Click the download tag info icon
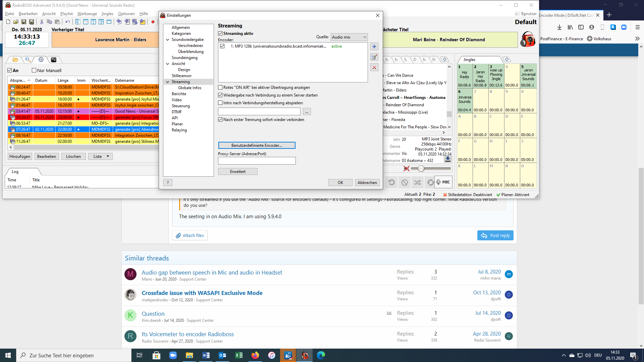 tap(448, 160)
